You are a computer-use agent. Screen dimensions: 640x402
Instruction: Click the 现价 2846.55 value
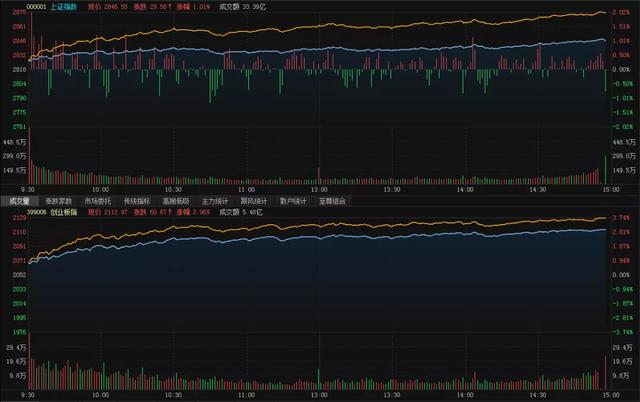click(x=108, y=7)
